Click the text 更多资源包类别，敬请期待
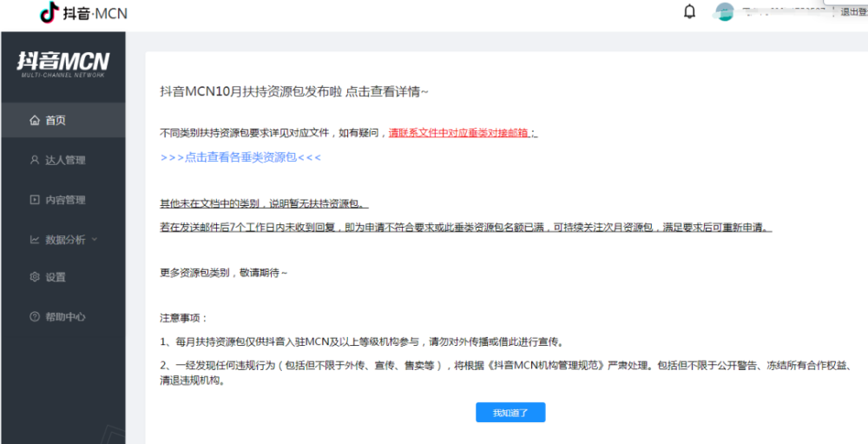 pyautogui.click(x=224, y=273)
